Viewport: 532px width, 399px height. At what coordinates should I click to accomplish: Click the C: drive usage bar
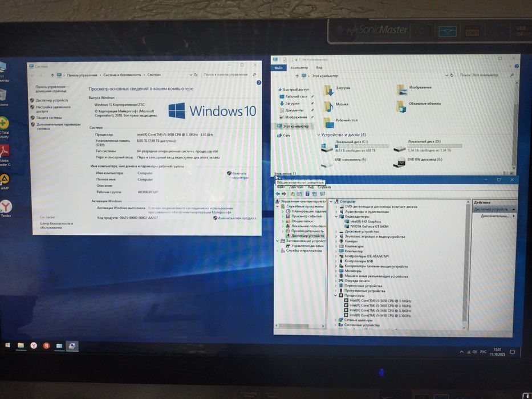pos(362,146)
